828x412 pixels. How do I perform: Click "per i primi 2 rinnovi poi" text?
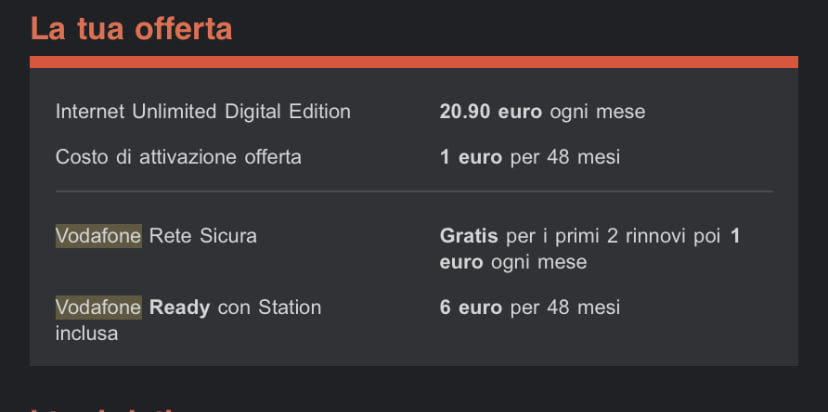[x=614, y=236]
